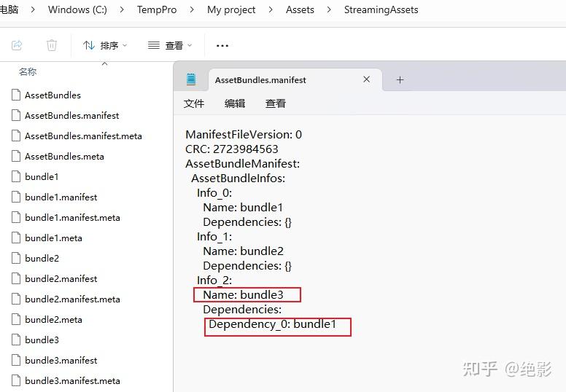This screenshot has height=392, width=566.
Task: Click the AssetBundles.manifest file icon in list
Action: [x=16, y=115]
